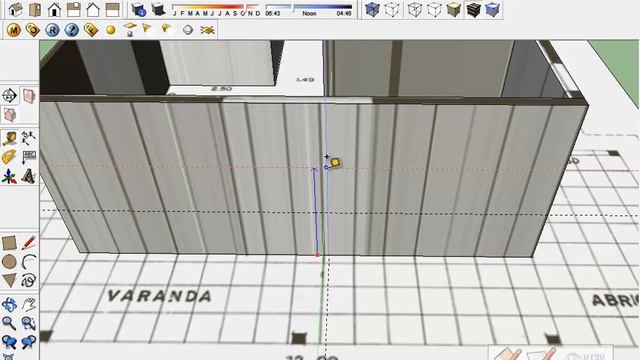Switch to Back view house outline icon
This screenshot has width=640, height=360.
93,9
